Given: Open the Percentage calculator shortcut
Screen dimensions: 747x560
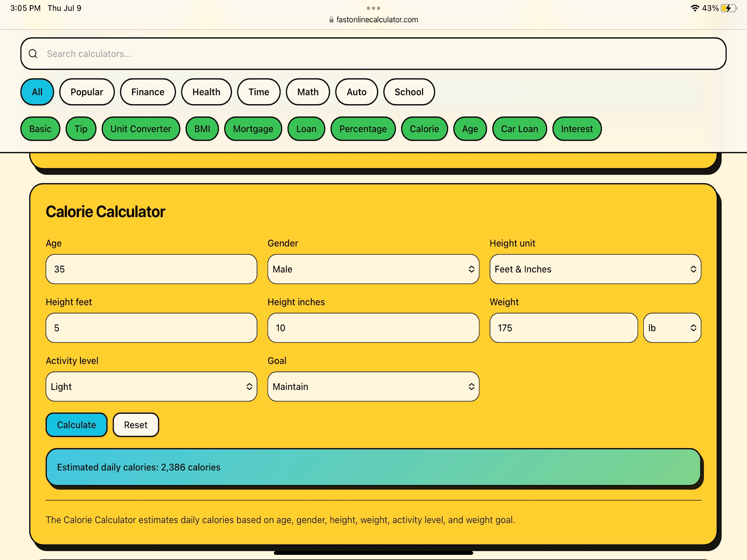Looking at the screenshot, I should (x=363, y=129).
